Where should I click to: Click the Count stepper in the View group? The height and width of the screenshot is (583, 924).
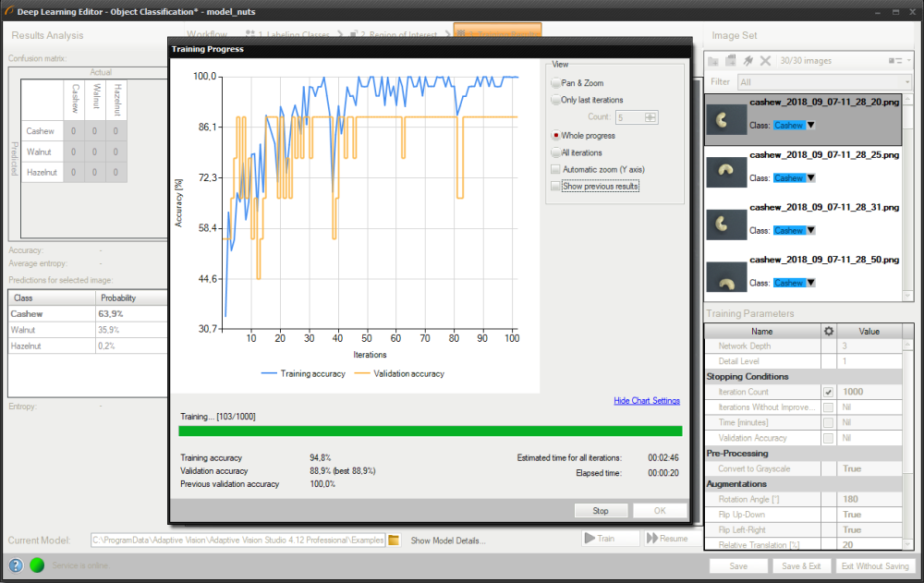[x=651, y=117]
